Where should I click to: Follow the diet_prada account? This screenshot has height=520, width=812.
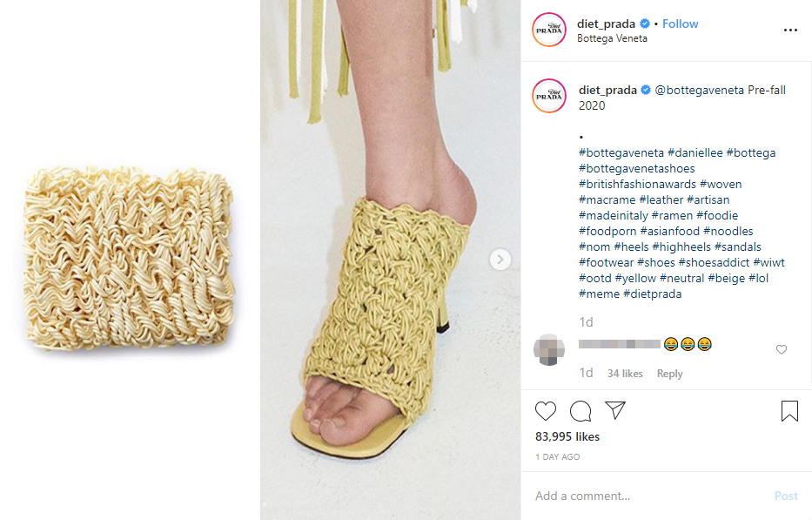coord(680,24)
